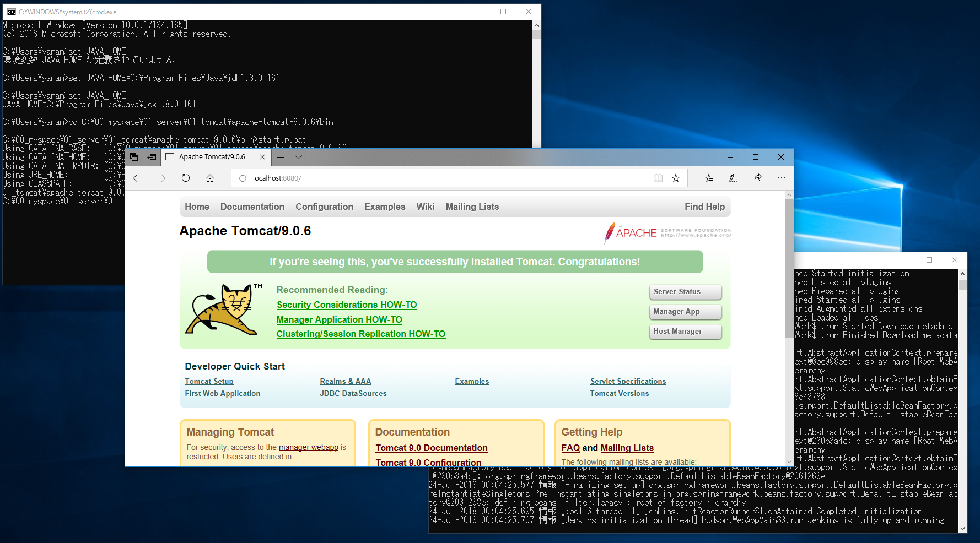
Task: Open the Documentation navigation item
Action: tap(252, 207)
